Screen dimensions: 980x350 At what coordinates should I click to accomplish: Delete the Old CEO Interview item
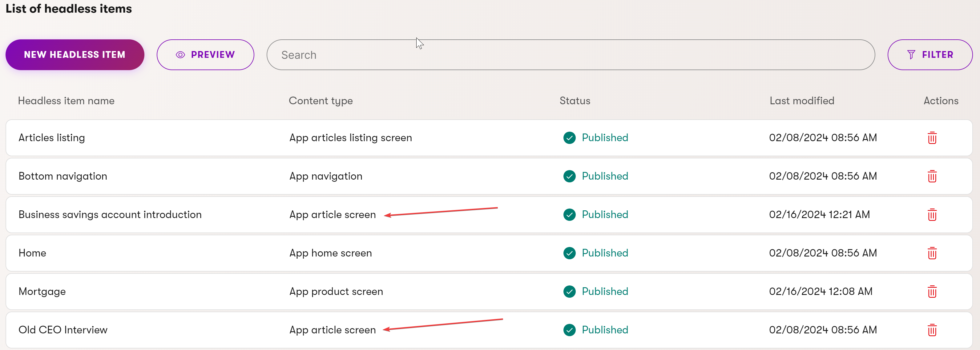[932, 329]
